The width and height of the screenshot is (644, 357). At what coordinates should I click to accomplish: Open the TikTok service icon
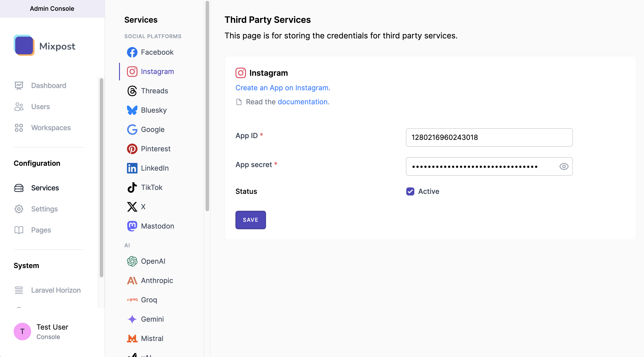[x=132, y=187]
